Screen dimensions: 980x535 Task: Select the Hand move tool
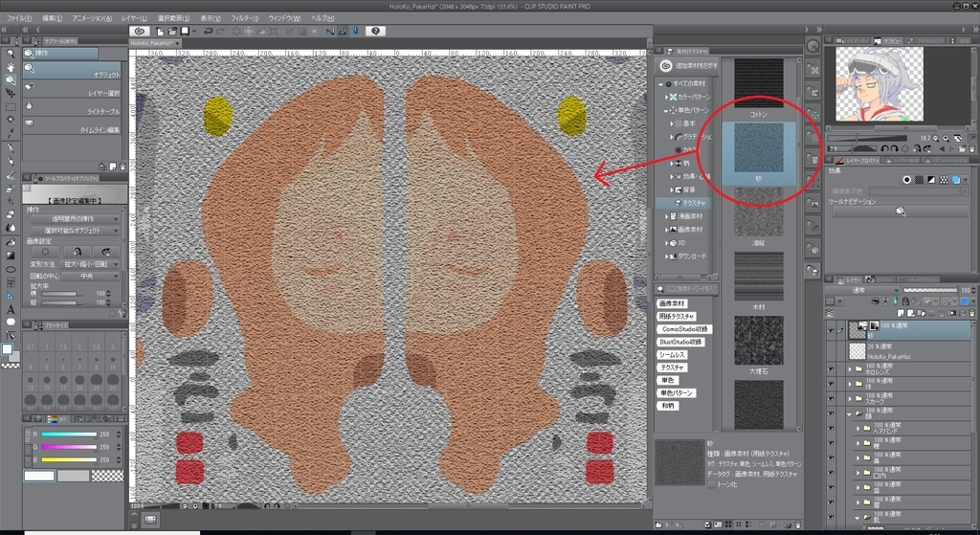pyautogui.click(x=11, y=67)
